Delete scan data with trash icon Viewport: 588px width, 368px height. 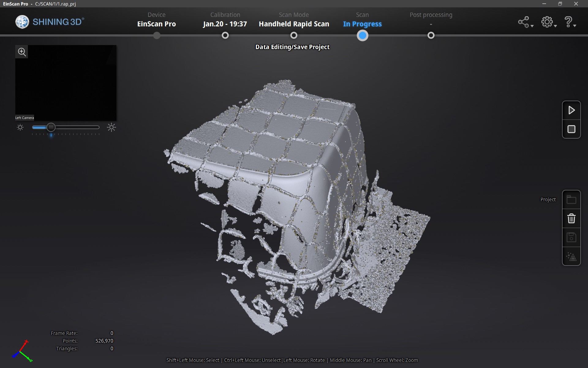click(571, 219)
